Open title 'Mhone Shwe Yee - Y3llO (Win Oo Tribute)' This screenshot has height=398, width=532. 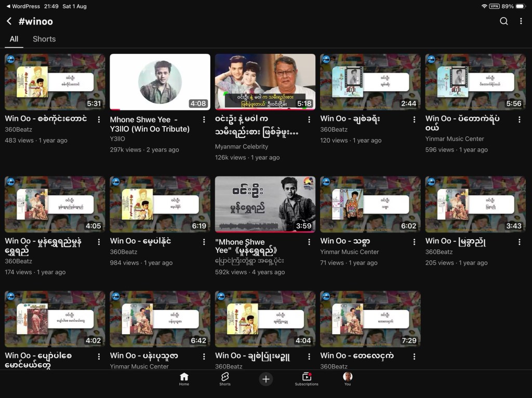pos(150,124)
